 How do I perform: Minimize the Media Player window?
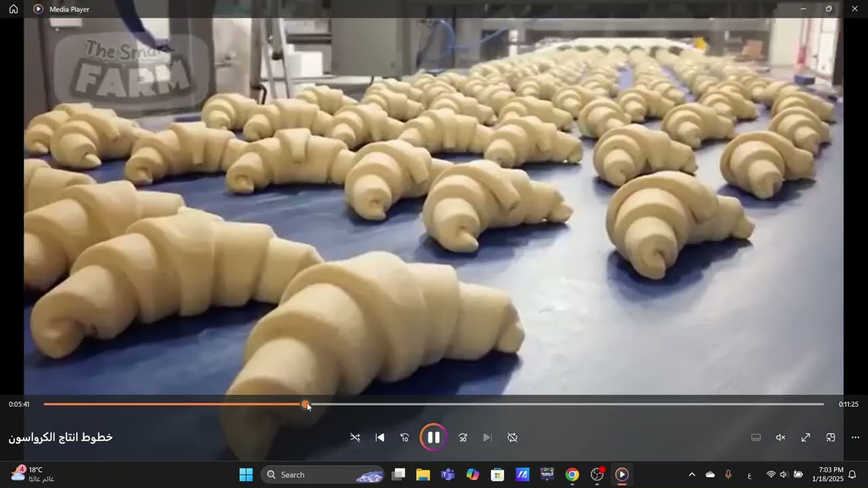click(x=803, y=9)
